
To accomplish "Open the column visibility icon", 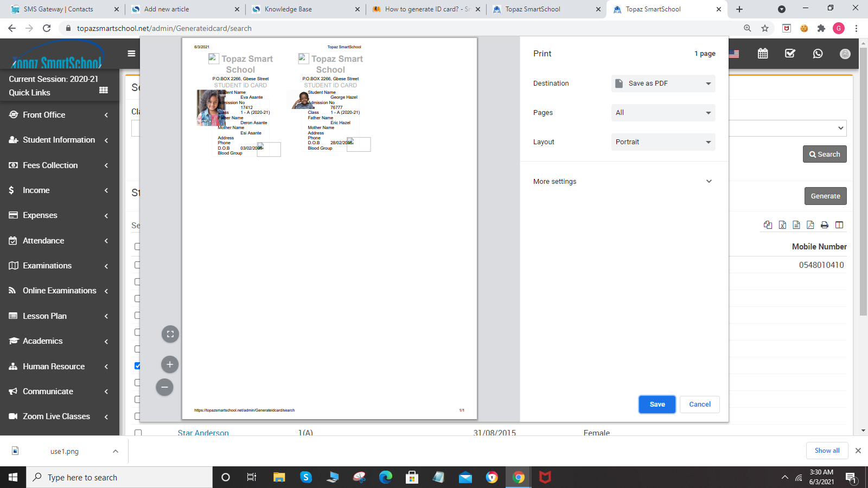I will click(x=839, y=224).
